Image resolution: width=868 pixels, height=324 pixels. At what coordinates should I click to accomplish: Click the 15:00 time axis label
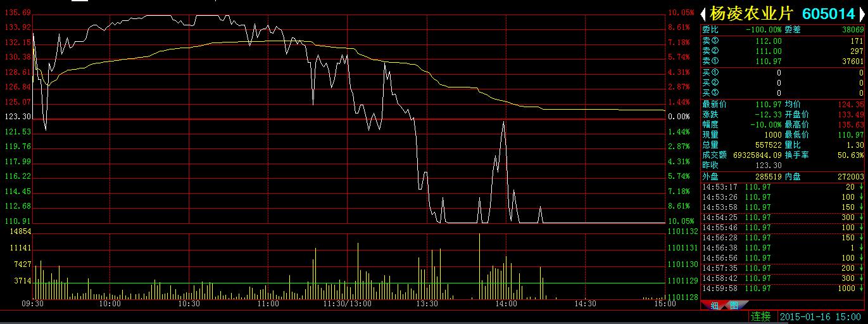click(x=664, y=304)
